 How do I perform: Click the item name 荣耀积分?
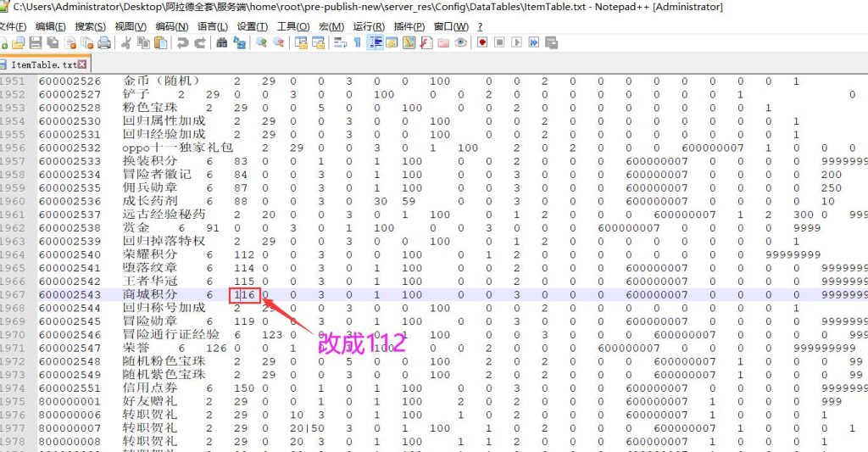click(149, 254)
